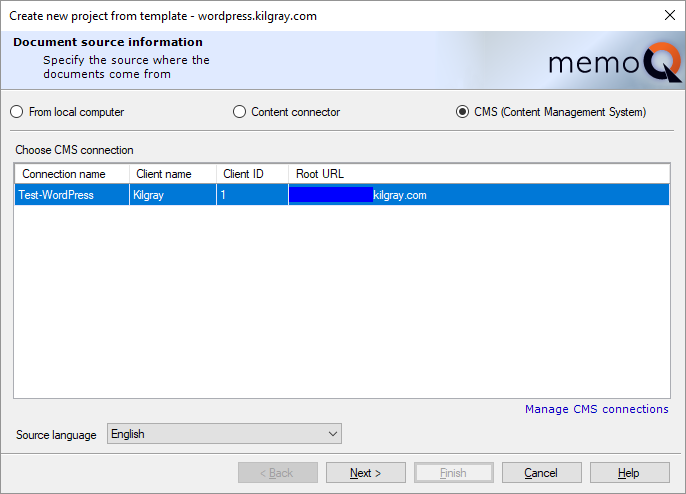Click the disabled Back button
686x494 pixels.
point(278,473)
